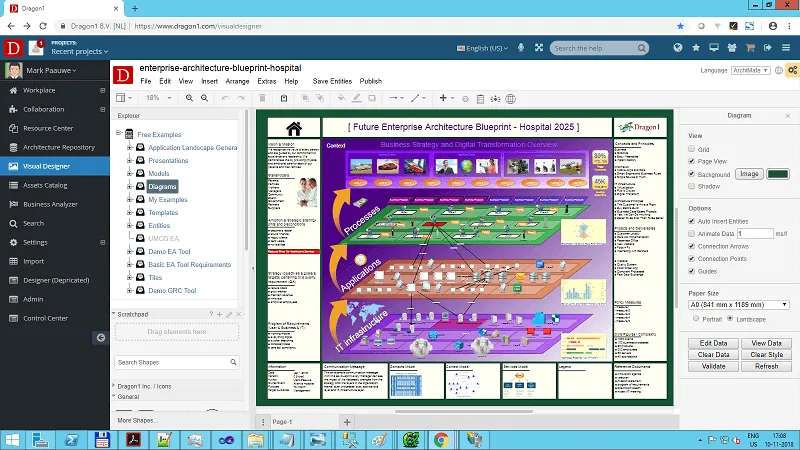
Task: Toggle fullscreen with the expand arrows icon
Action: click(539, 47)
